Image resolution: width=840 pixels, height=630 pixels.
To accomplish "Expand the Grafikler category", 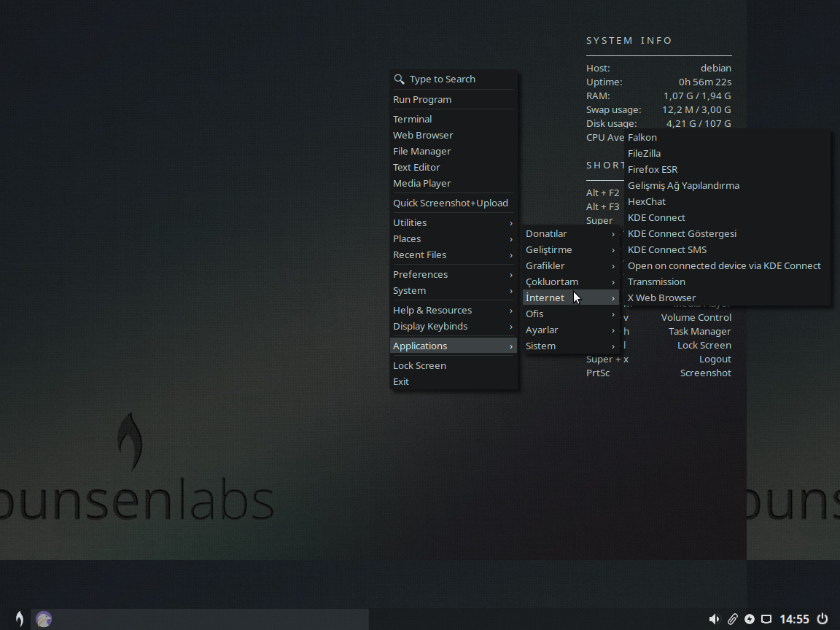I will [570, 265].
